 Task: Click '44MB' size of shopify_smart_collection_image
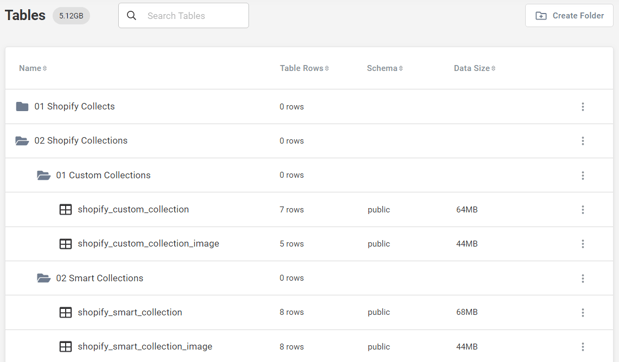467,347
